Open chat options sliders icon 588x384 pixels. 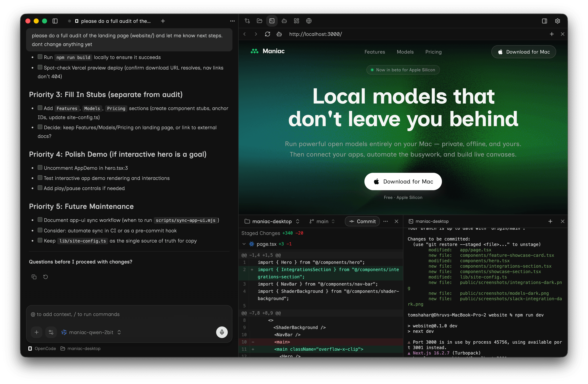pos(51,332)
